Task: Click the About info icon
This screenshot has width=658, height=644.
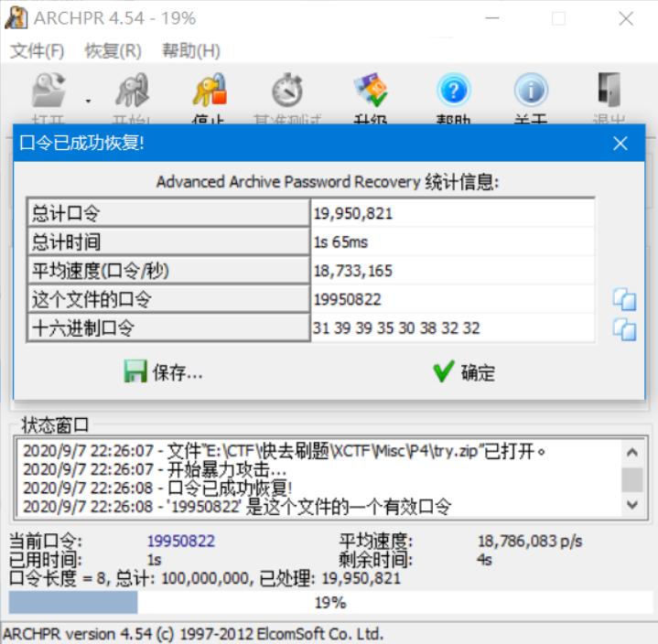Action: point(532,91)
